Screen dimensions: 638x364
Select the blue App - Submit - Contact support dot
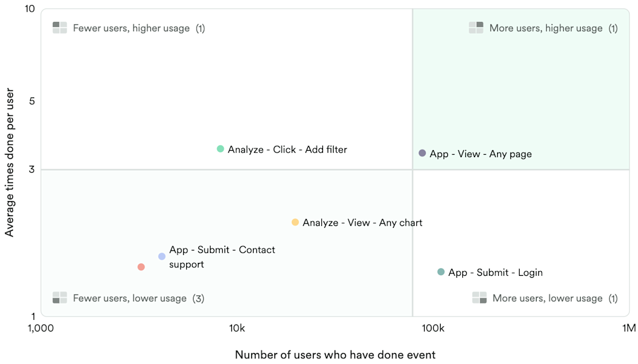162,256
